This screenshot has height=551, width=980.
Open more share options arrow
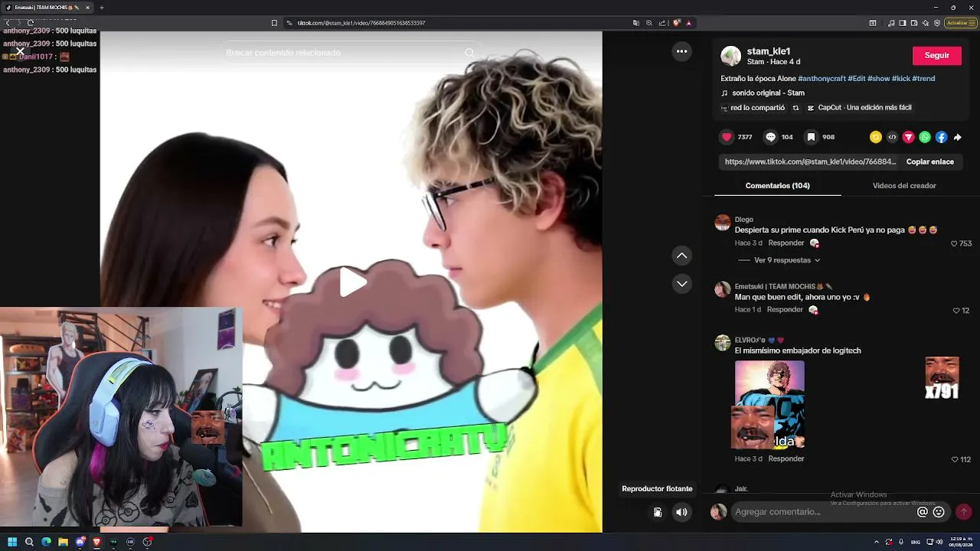(958, 137)
